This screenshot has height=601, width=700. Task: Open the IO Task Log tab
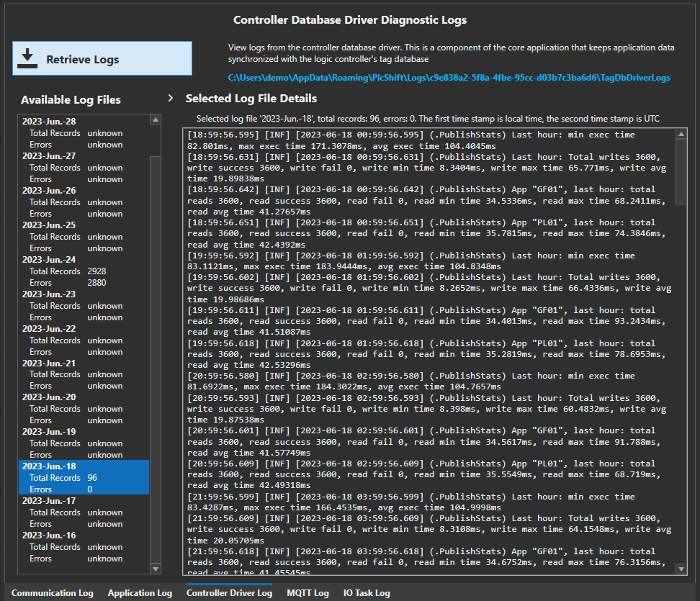367,593
